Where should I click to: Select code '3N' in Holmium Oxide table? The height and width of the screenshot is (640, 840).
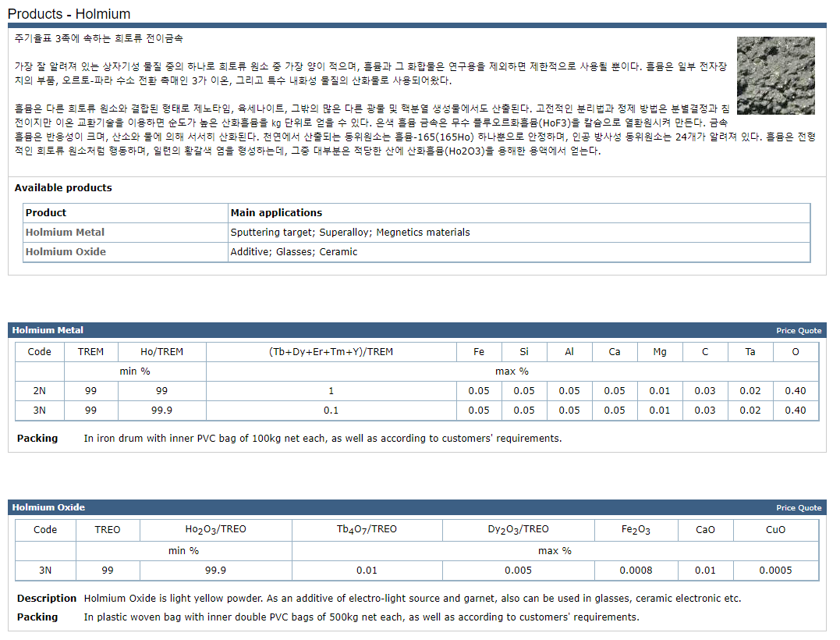coord(45,571)
